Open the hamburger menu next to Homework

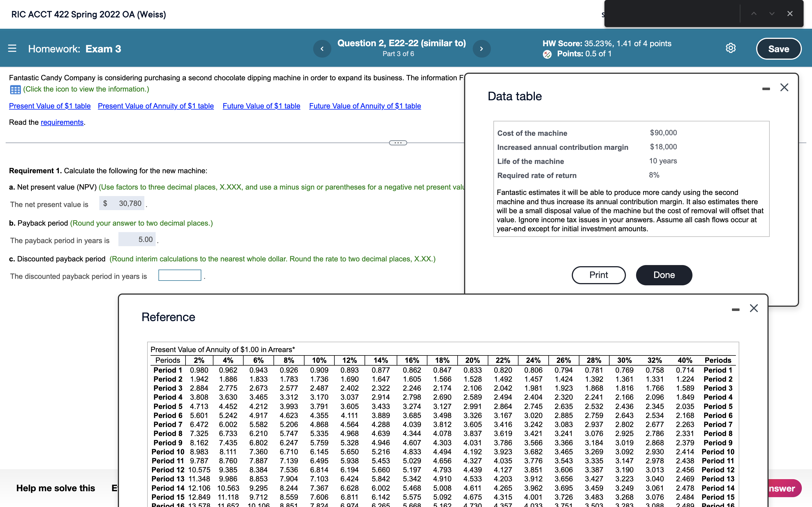12,49
